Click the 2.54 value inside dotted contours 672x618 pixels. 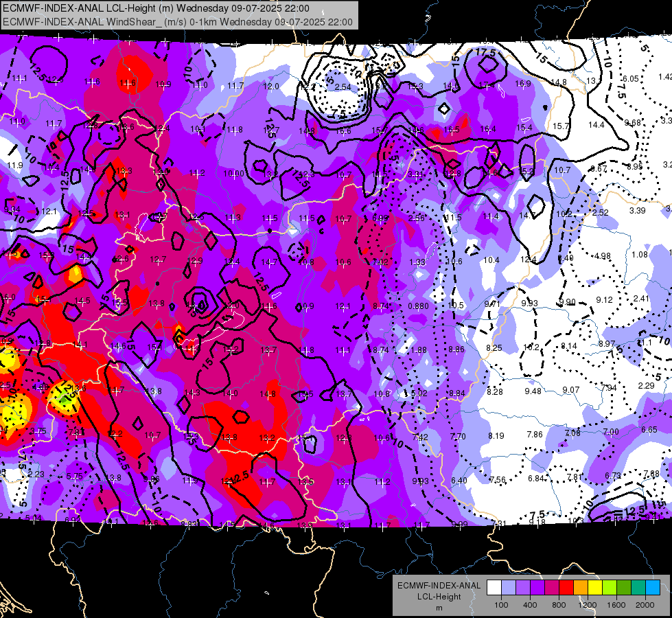pos(343,87)
